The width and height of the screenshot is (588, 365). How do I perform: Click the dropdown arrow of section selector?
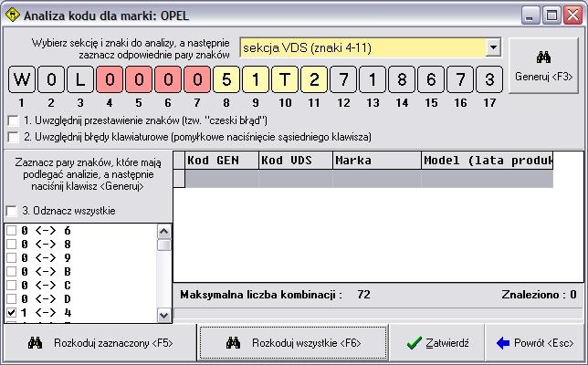click(x=493, y=47)
